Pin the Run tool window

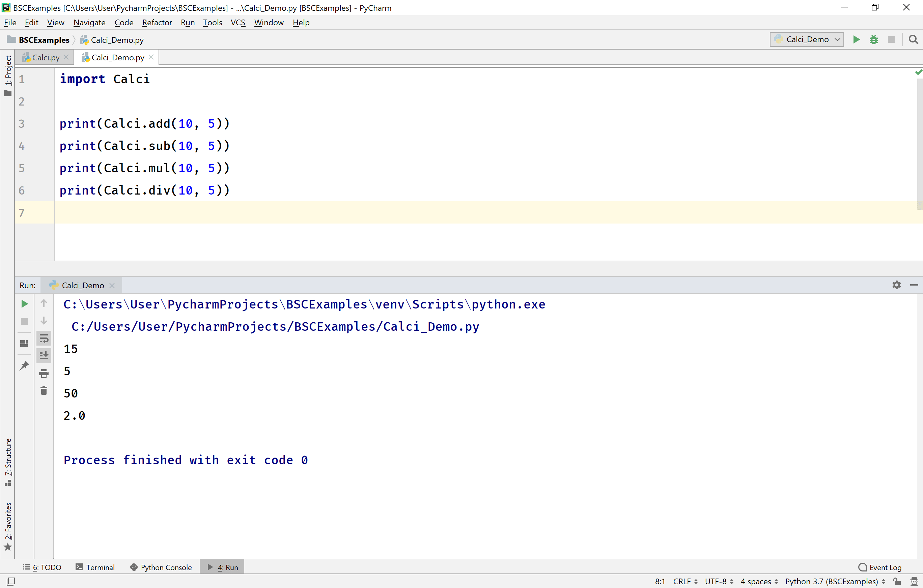pyautogui.click(x=24, y=366)
